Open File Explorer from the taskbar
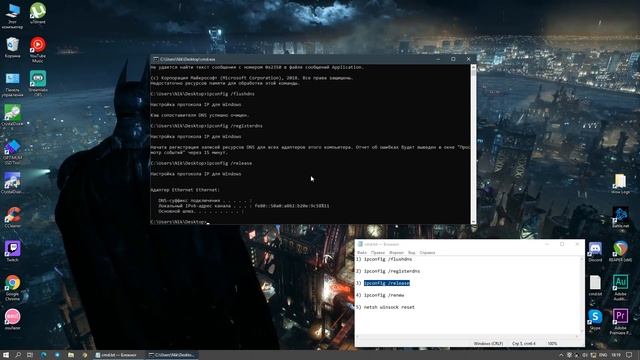The width and height of the screenshot is (640, 360). (x=71, y=355)
